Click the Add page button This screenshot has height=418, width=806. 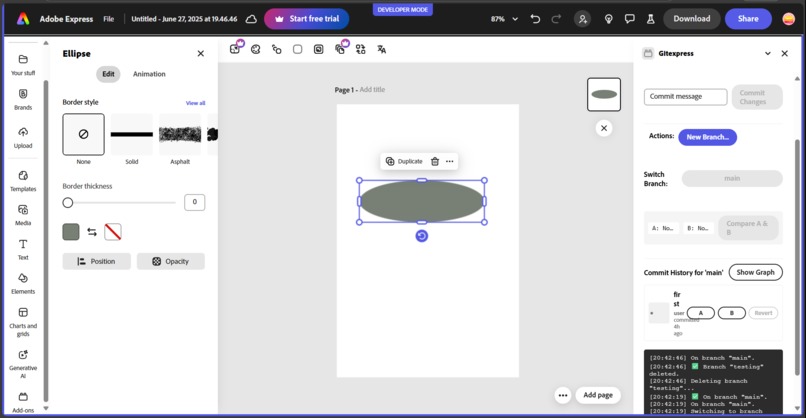[x=598, y=395]
